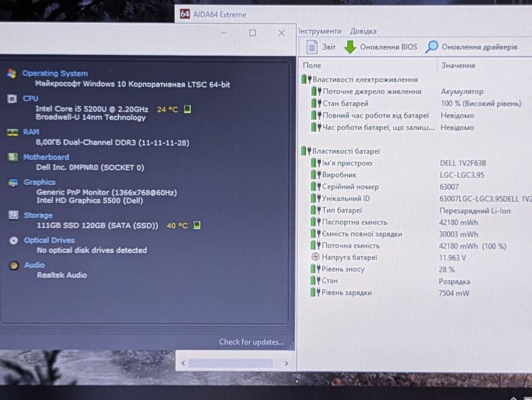Viewport: 532px width, 400px height.
Task: Click the RAM module icon
Action: (13, 132)
